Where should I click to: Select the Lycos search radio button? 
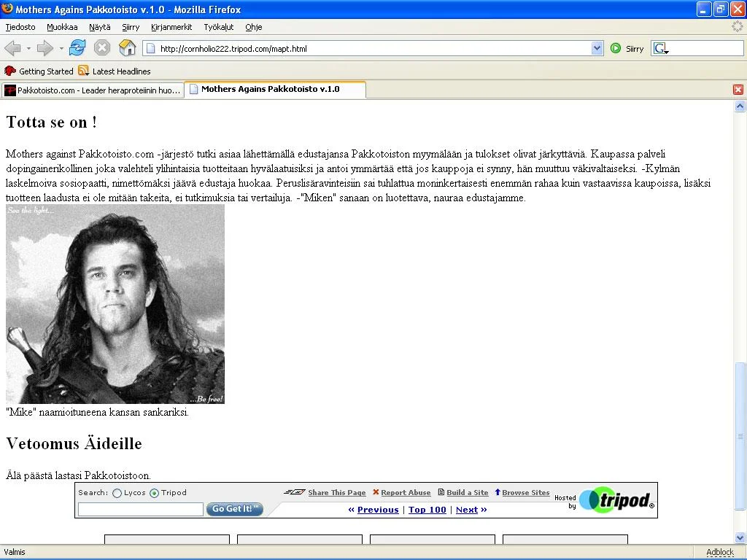116,492
